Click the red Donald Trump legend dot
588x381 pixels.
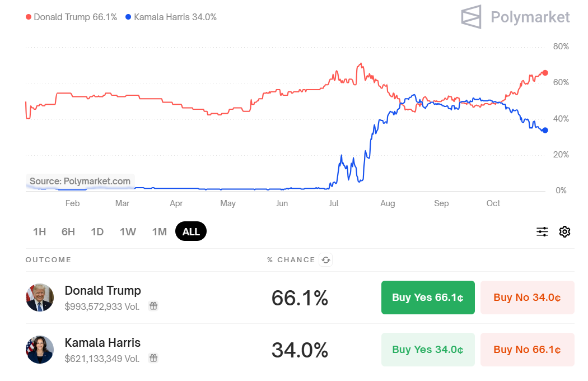[29, 17]
